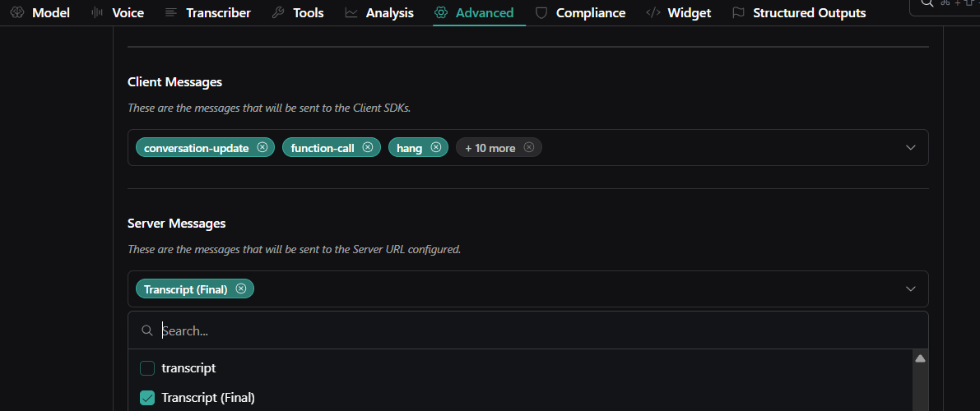Click the hang tag label
The width and height of the screenshot is (980, 411).
click(x=410, y=148)
